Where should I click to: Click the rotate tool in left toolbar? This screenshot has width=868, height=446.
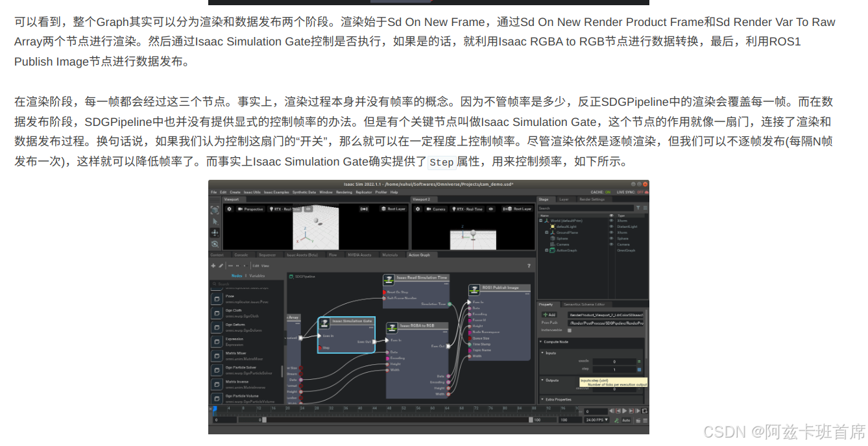(x=215, y=244)
